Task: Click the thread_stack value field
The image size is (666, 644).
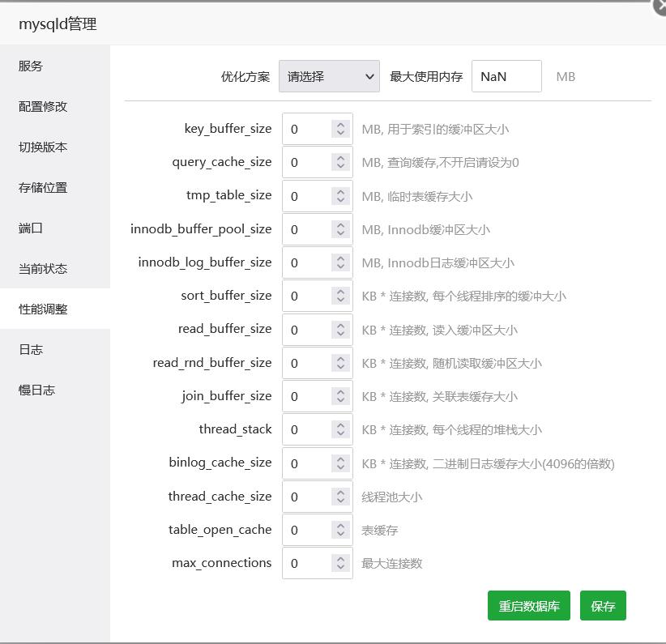Action: (318, 429)
